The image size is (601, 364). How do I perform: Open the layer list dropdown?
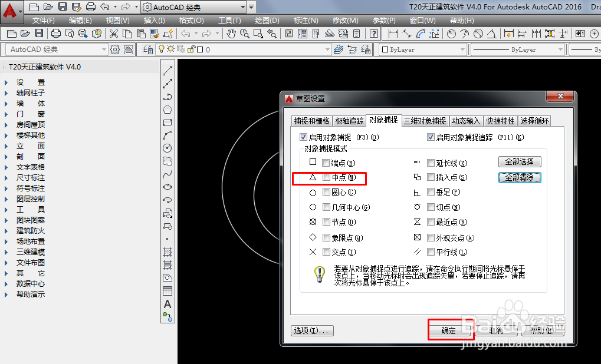point(327,49)
